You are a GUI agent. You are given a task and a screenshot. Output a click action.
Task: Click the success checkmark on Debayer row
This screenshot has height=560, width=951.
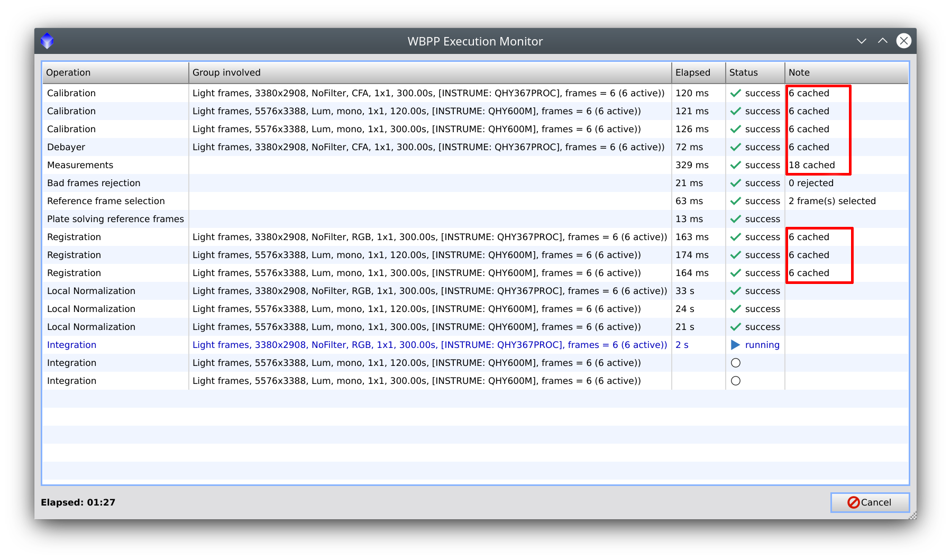point(736,147)
